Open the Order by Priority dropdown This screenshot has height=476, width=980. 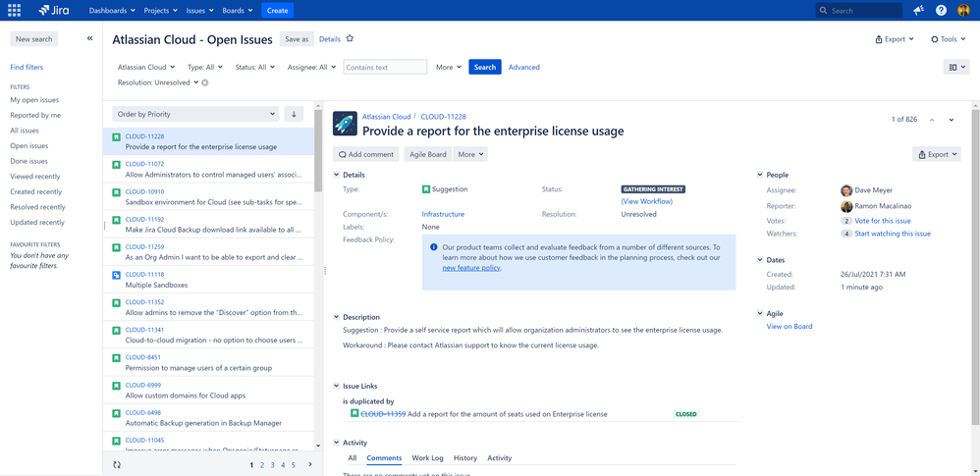195,114
